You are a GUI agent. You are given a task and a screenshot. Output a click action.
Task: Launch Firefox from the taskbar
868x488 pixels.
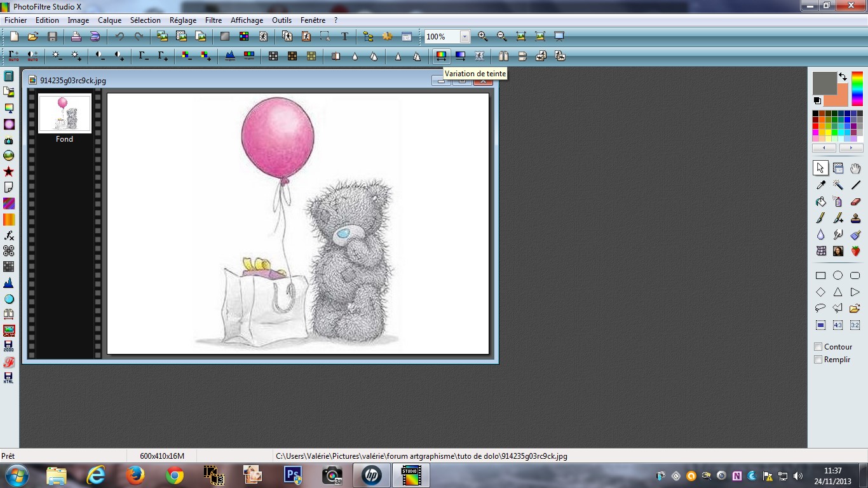coord(135,475)
